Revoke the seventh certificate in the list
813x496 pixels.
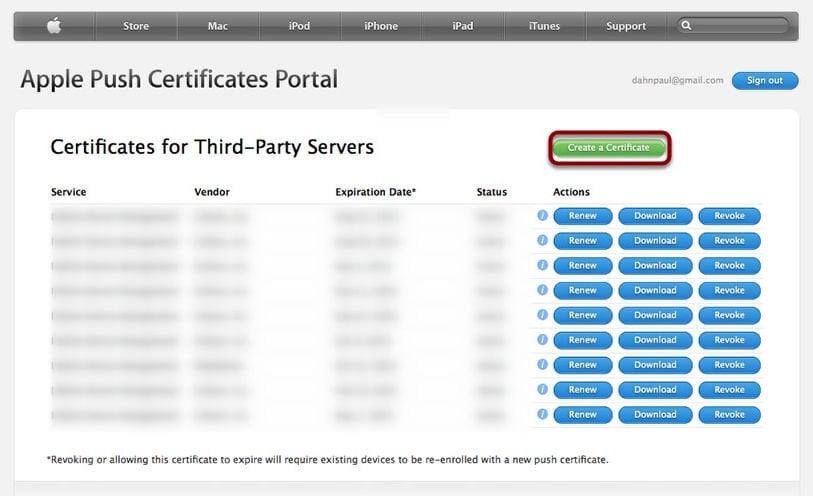pos(730,365)
